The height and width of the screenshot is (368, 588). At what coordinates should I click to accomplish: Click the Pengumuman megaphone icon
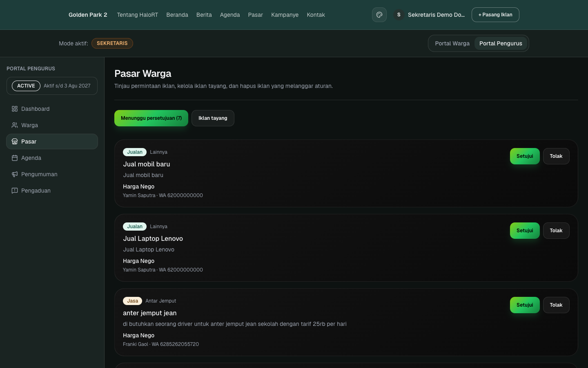click(15, 174)
